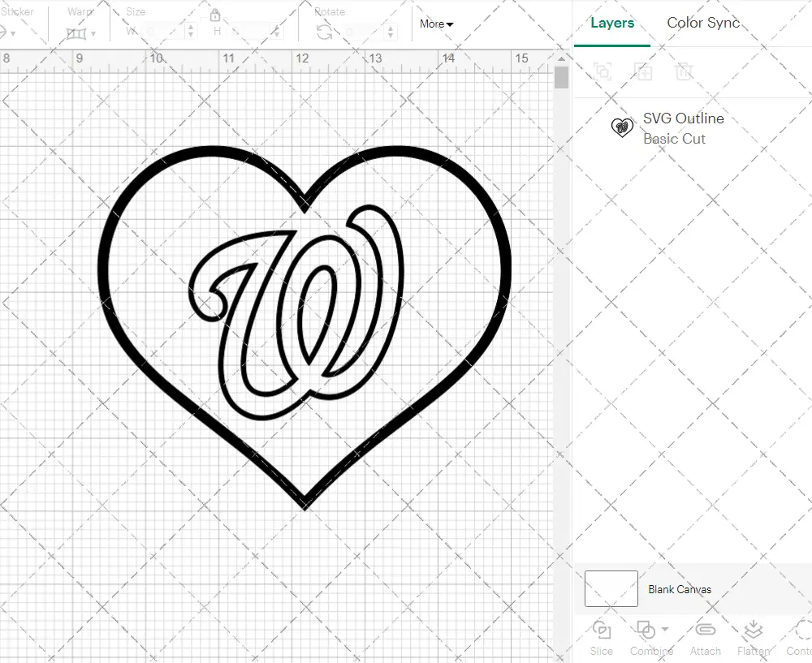Click the Delete layer trash icon

(685, 71)
